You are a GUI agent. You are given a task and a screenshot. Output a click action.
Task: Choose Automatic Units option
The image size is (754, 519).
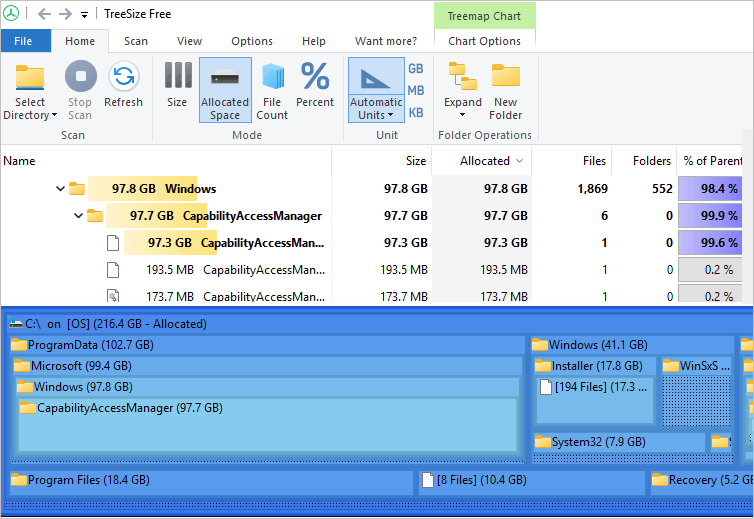point(376,90)
